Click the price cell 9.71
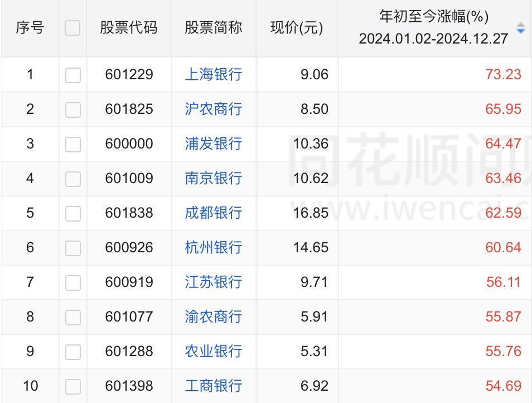Viewport: 532px width, 403px height. click(x=315, y=282)
